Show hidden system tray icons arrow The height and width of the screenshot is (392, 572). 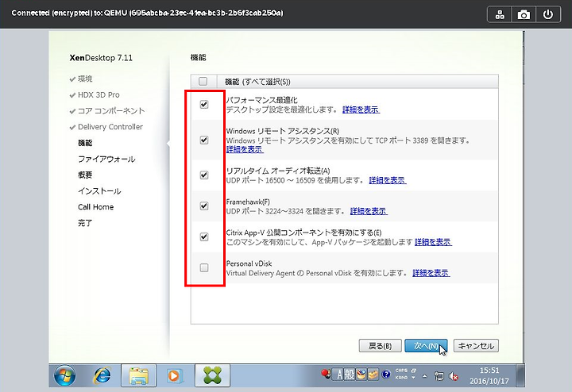424,376
